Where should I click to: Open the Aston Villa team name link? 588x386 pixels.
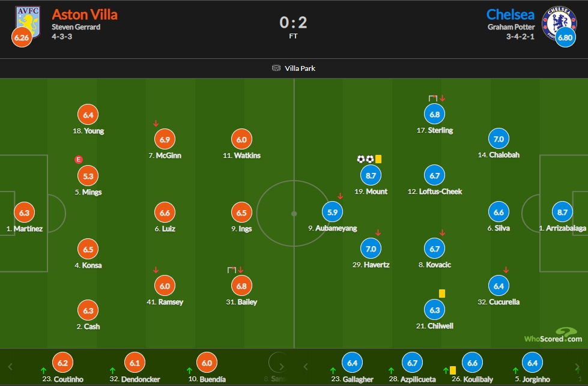84,14
